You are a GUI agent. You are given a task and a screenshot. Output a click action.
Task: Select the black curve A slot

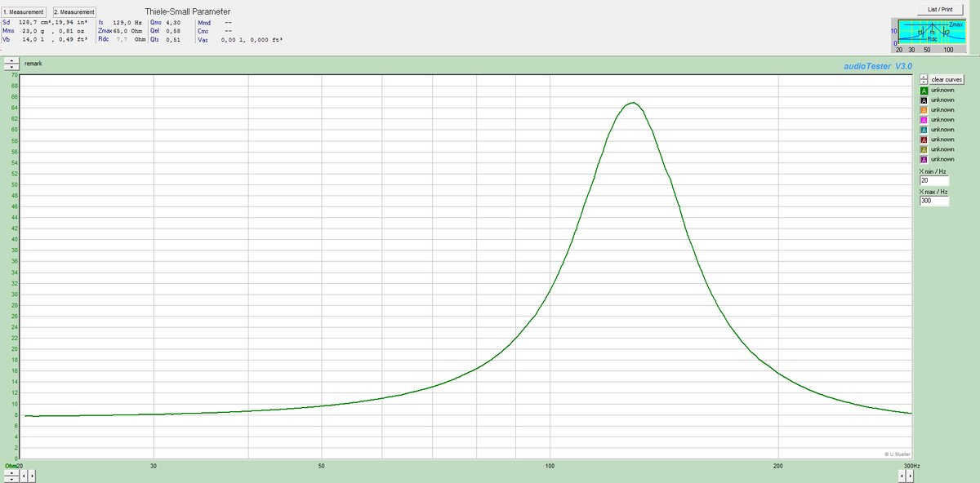point(924,100)
